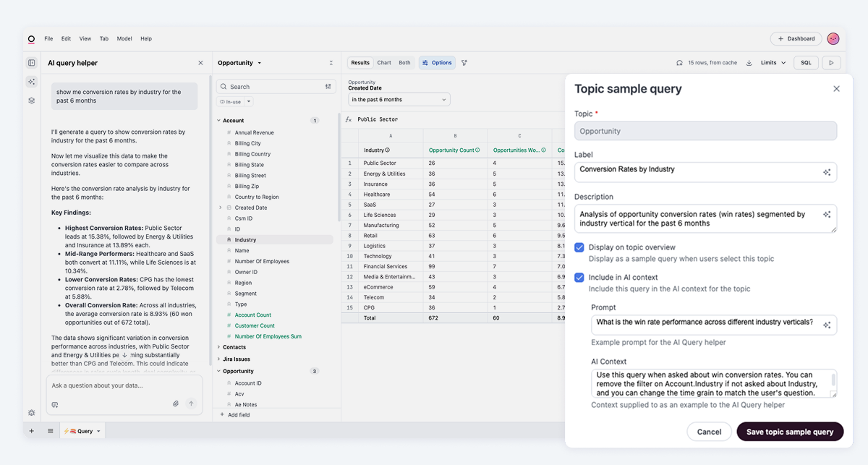Attach a file using the paperclip icon
This screenshot has width=868, height=465.
(175, 403)
